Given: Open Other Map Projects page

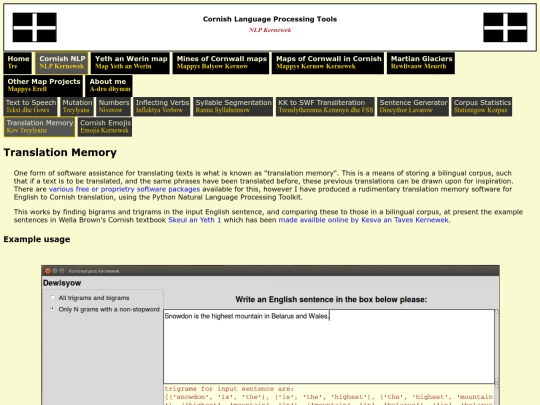Looking at the screenshot, I should coord(43,85).
